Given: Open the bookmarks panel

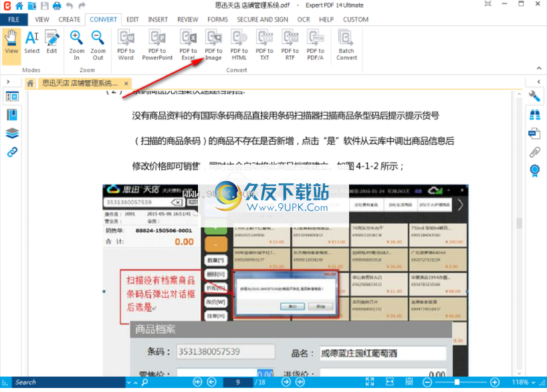Looking at the screenshot, I should (12, 115).
